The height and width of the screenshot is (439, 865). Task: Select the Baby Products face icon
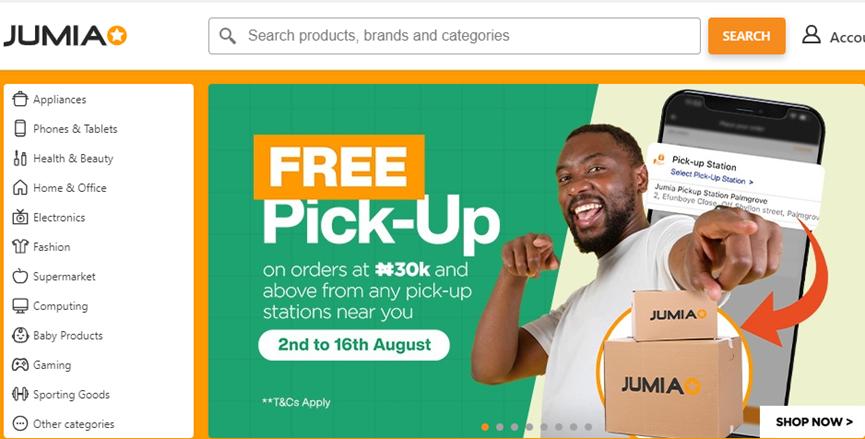(20, 335)
